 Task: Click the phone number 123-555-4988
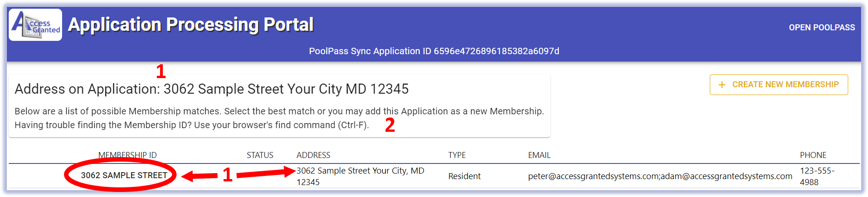(817, 176)
